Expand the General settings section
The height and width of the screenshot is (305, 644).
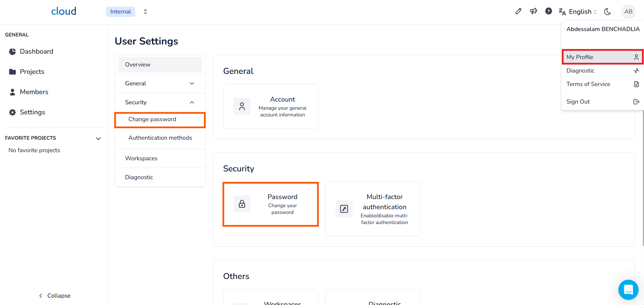coord(160,83)
